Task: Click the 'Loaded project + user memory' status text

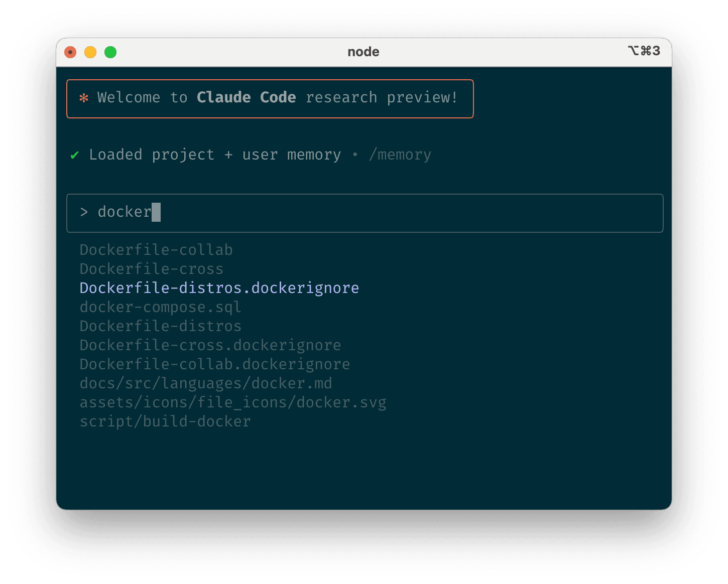Action: (215, 155)
